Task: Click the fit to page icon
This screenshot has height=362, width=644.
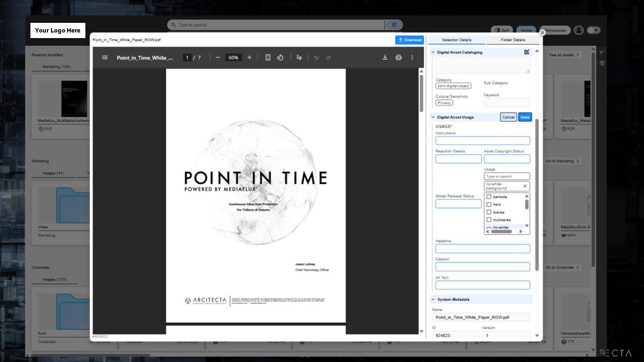Action: coord(268,58)
